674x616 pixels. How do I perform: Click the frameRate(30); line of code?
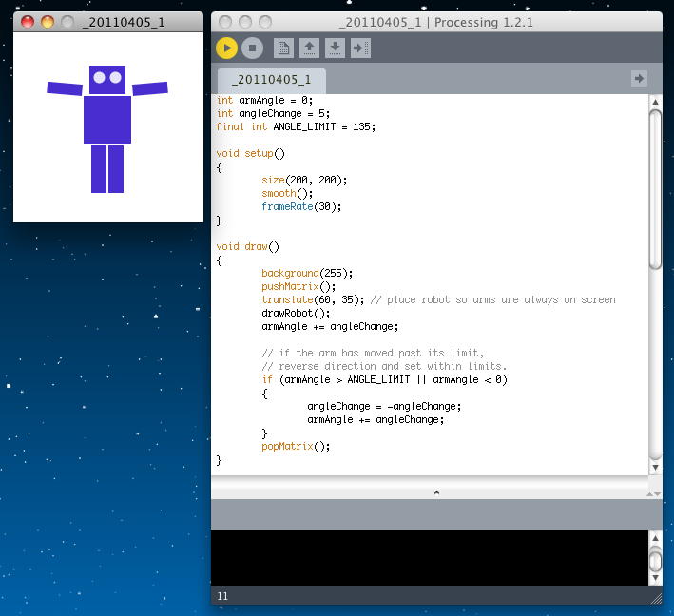(x=301, y=206)
